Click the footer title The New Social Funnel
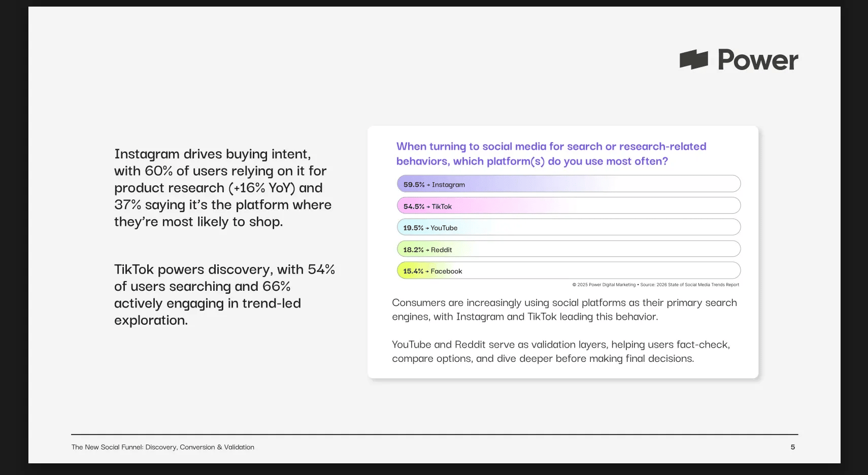This screenshot has height=475, width=868. coord(163,447)
